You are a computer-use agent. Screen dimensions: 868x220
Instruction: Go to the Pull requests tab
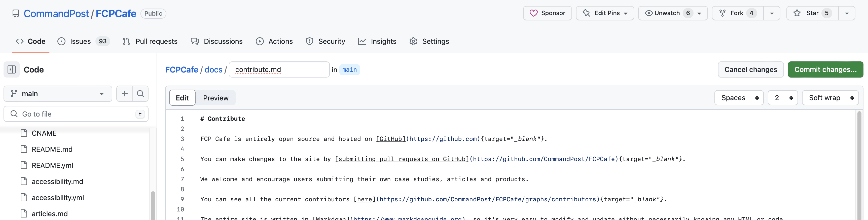150,42
